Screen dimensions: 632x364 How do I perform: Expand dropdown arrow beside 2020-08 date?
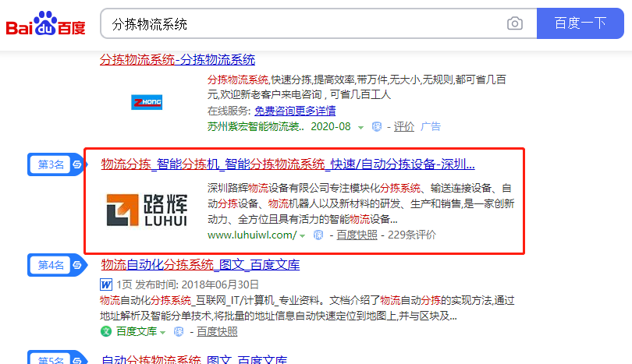click(360, 127)
